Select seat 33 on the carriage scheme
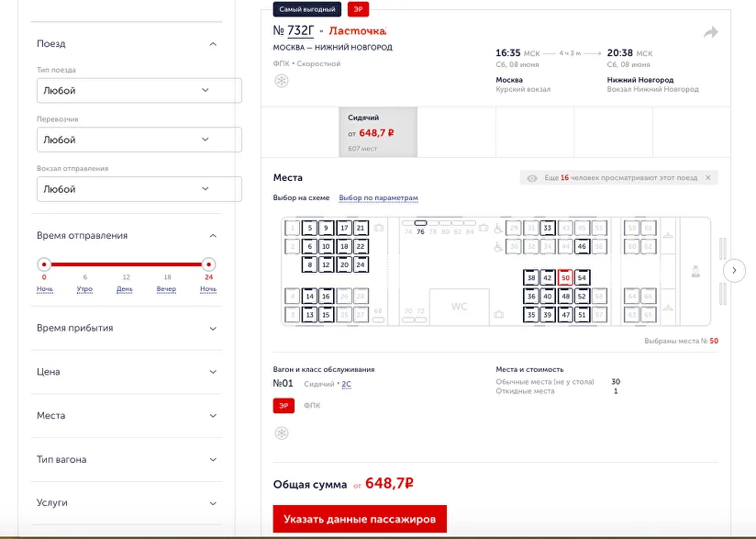 (x=548, y=228)
